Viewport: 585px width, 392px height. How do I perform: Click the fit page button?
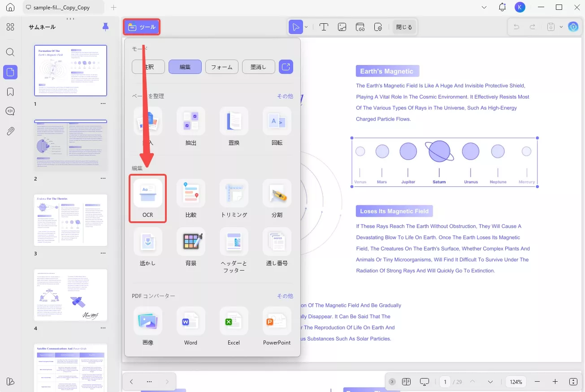tap(573, 382)
